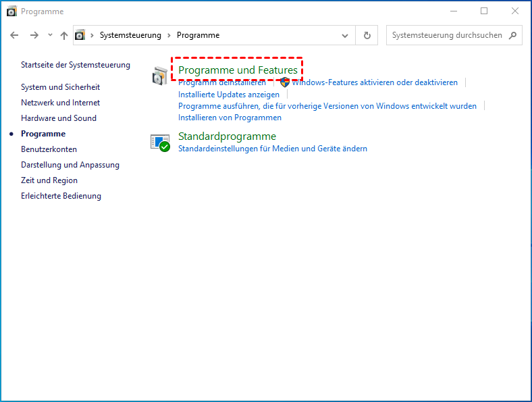Open Benutzerkonten category
The image size is (532, 402).
tap(49, 149)
